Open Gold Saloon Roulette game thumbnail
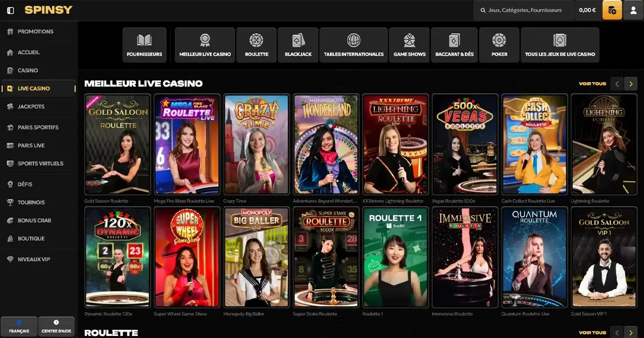This screenshot has height=338, width=644. (x=118, y=144)
